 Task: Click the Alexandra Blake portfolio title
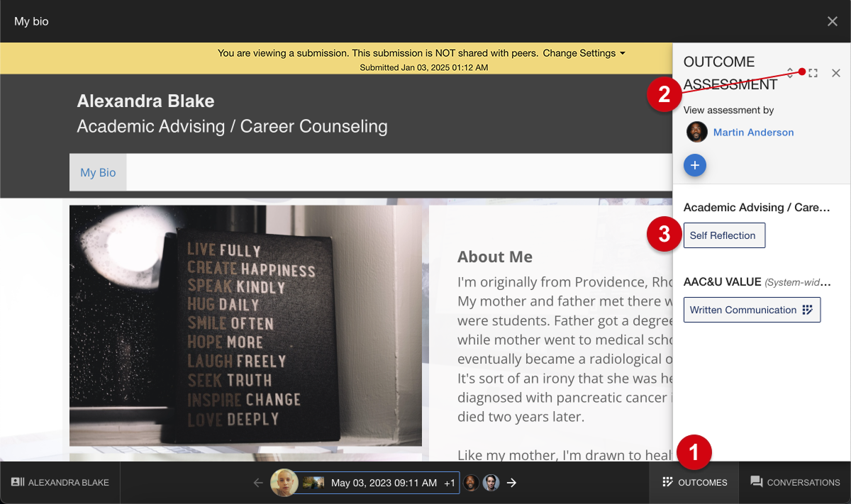(x=145, y=101)
